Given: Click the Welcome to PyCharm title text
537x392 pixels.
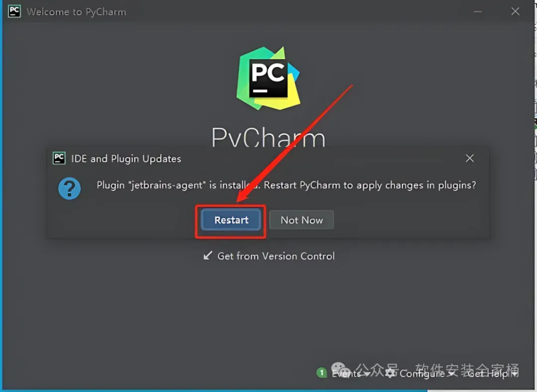Looking at the screenshot, I should pyautogui.click(x=77, y=12).
